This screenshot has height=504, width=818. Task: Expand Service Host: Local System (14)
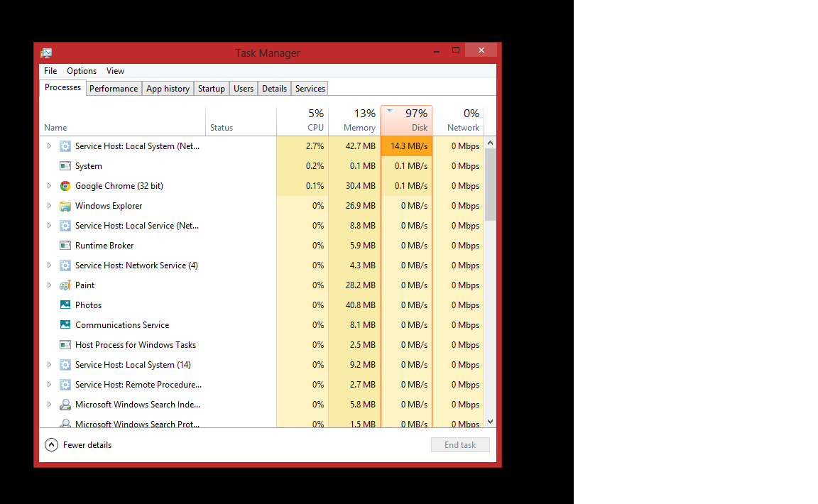click(49, 365)
